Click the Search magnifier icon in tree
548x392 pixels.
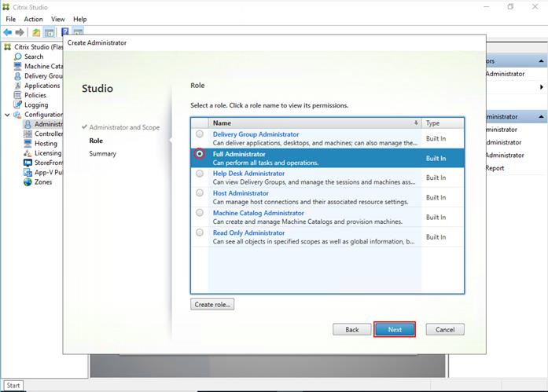18,57
